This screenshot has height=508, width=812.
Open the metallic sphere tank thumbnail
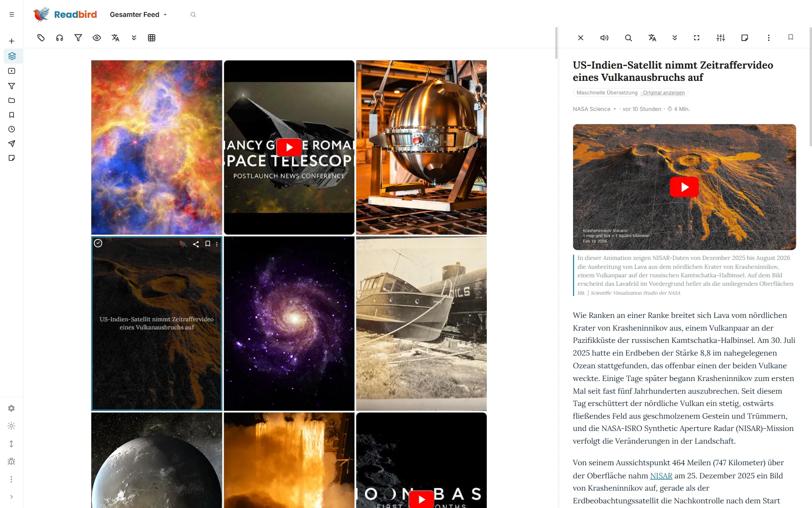pos(421,147)
